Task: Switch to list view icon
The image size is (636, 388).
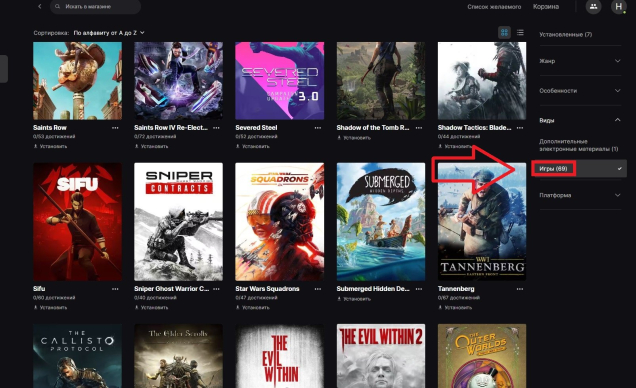Action: coord(520,33)
